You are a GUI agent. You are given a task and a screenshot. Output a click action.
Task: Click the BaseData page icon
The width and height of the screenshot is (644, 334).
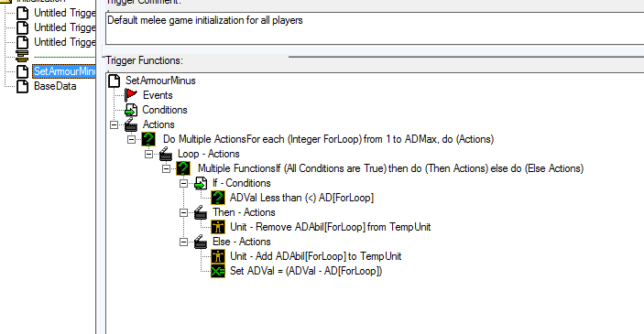[22, 86]
